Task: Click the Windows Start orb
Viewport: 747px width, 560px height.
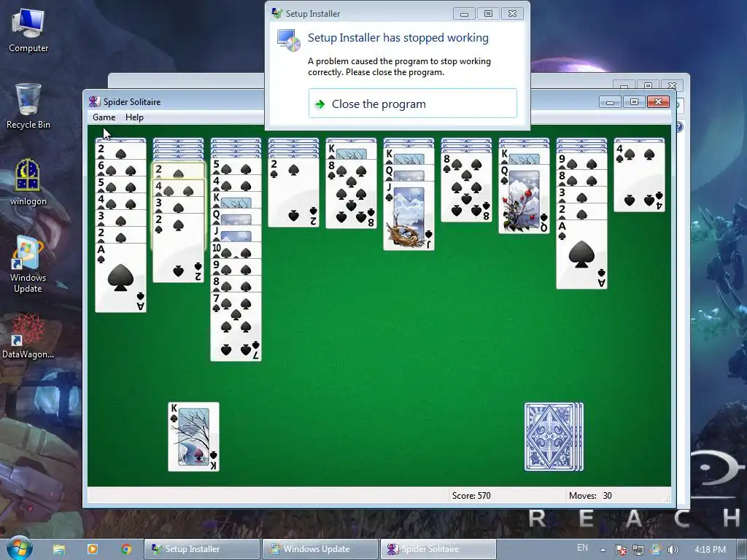Action: point(19,548)
